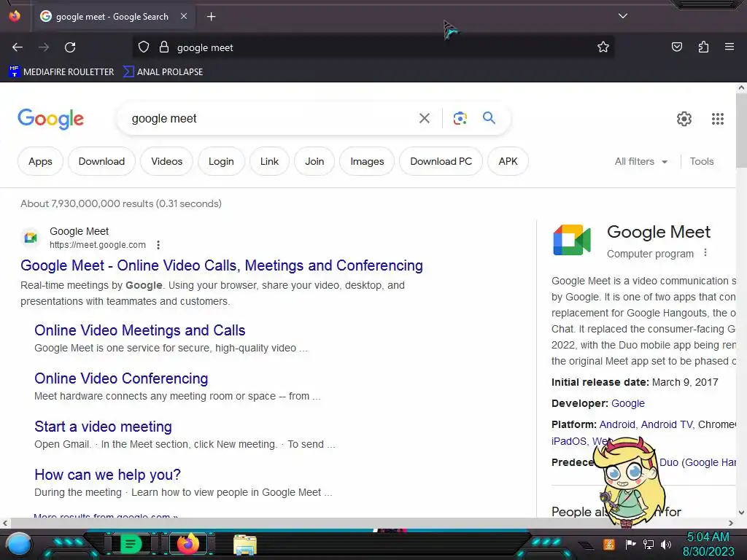The width and height of the screenshot is (747, 560).
Task: Select the Download PC filter chip
Action: coord(441,161)
